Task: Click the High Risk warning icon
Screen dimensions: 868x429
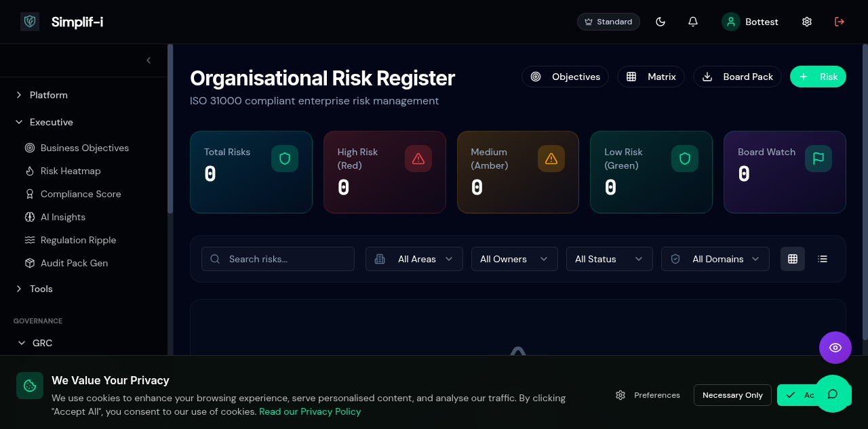Action: [x=418, y=159]
